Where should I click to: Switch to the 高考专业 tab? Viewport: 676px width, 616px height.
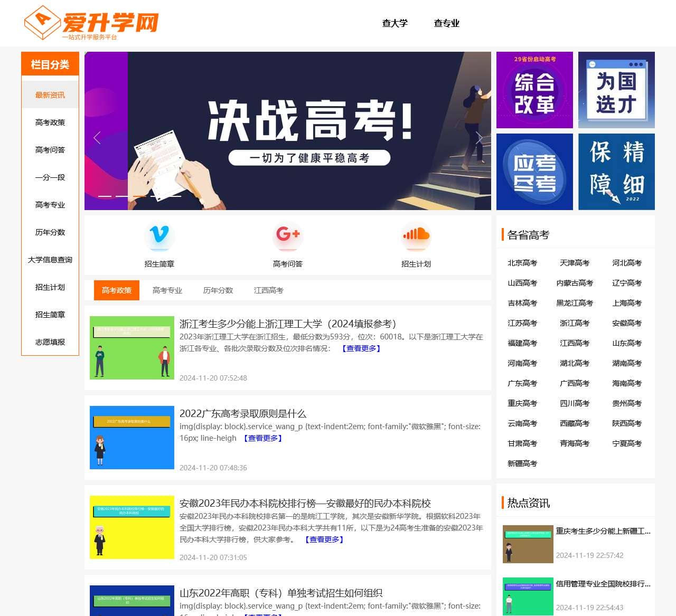(x=167, y=290)
